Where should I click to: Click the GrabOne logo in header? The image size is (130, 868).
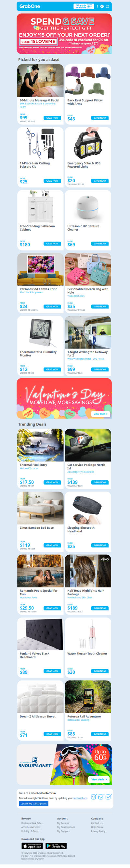[30, 6]
